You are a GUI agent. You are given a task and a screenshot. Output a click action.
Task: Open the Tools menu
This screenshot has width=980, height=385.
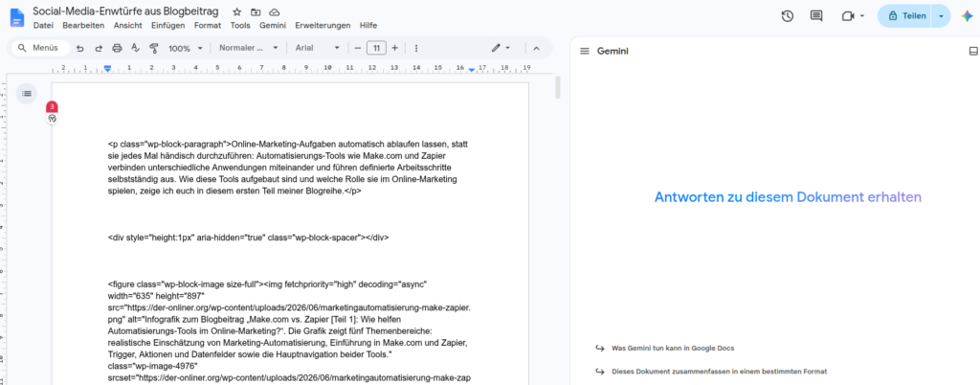tap(240, 26)
